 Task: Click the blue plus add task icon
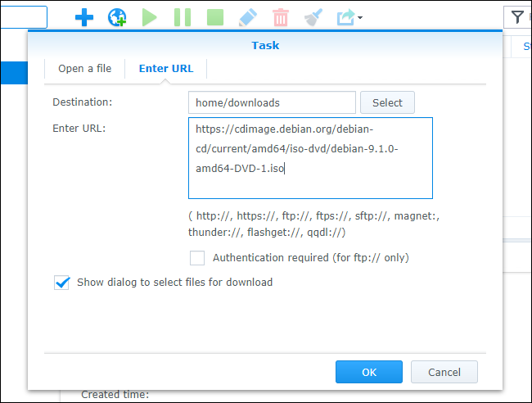(83, 17)
